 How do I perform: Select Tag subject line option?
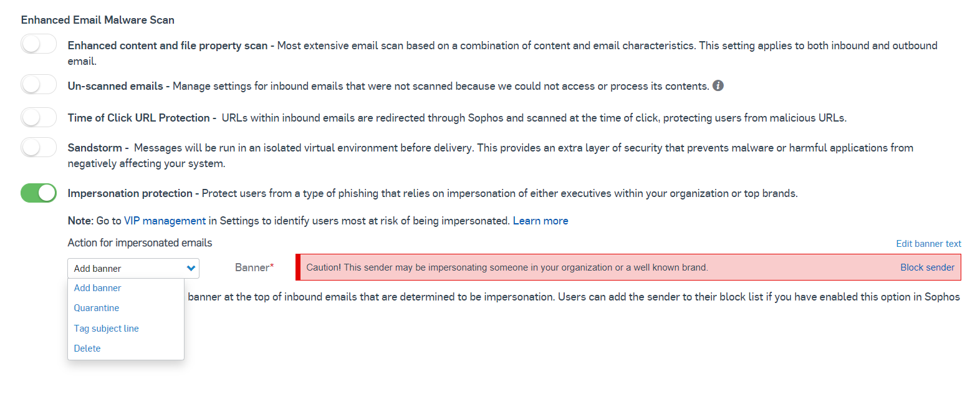tap(106, 329)
